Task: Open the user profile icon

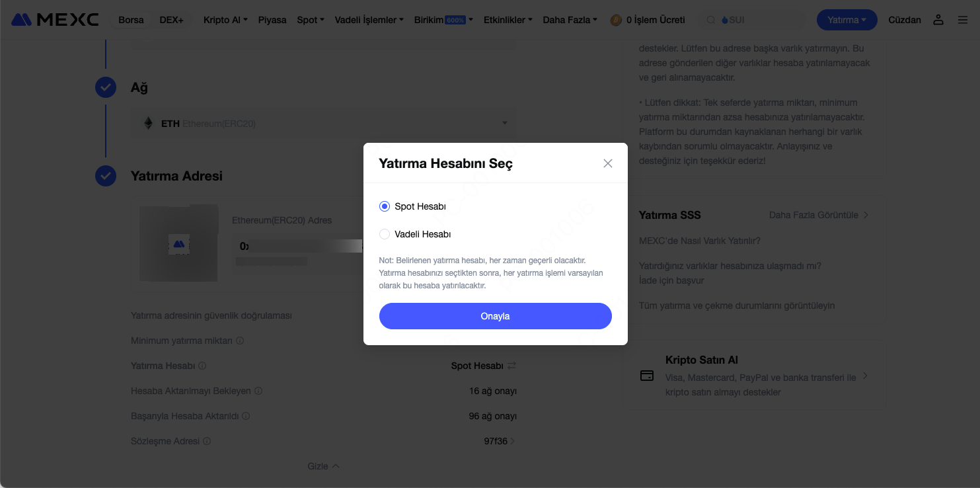Action: tap(938, 20)
